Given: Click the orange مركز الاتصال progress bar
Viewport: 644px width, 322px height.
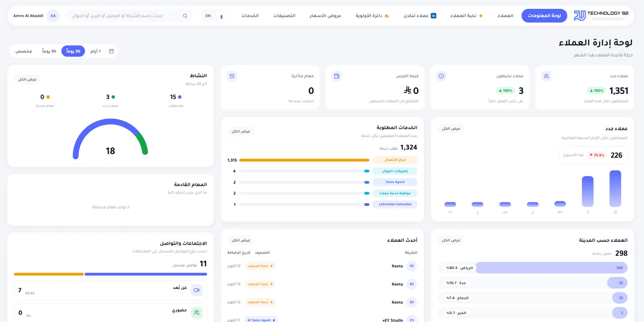Looking at the screenshot, I should point(304,160).
